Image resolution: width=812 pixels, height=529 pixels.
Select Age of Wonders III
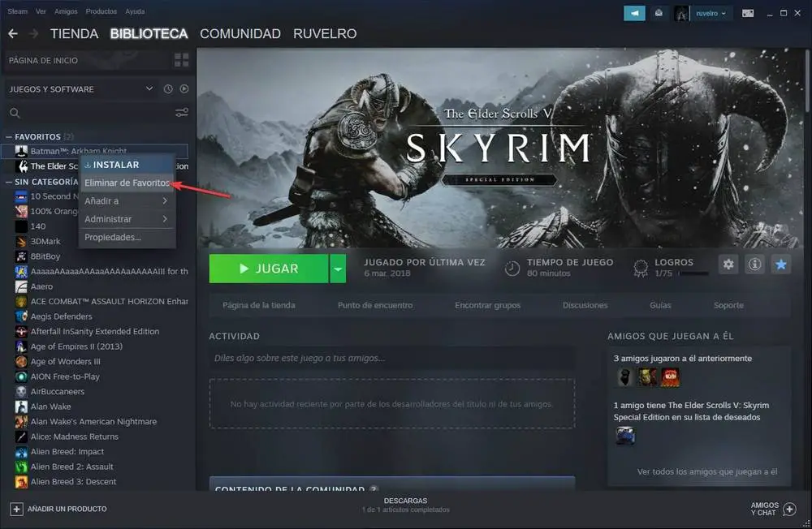(65, 361)
